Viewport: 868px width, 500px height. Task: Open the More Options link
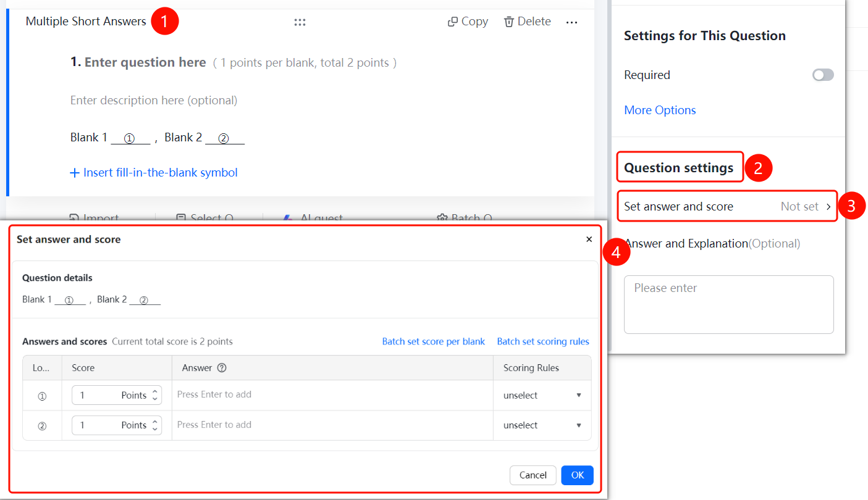[660, 110]
